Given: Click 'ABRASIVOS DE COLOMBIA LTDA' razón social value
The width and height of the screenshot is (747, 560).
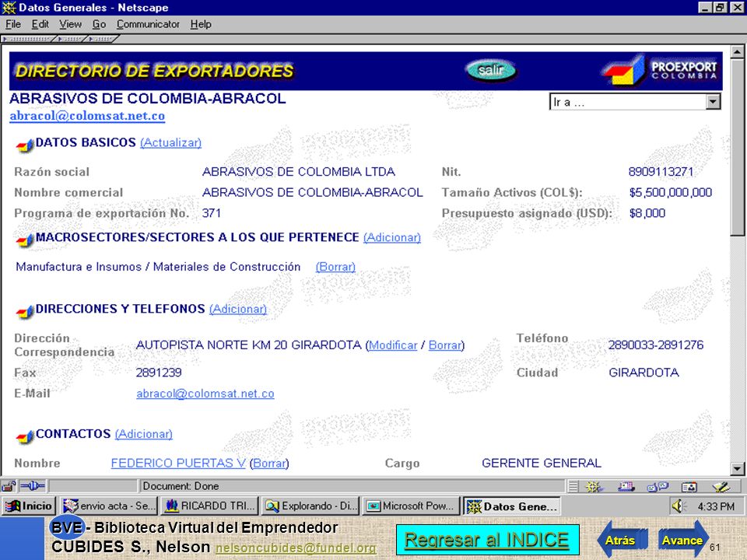Looking at the screenshot, I should (299, 171).
